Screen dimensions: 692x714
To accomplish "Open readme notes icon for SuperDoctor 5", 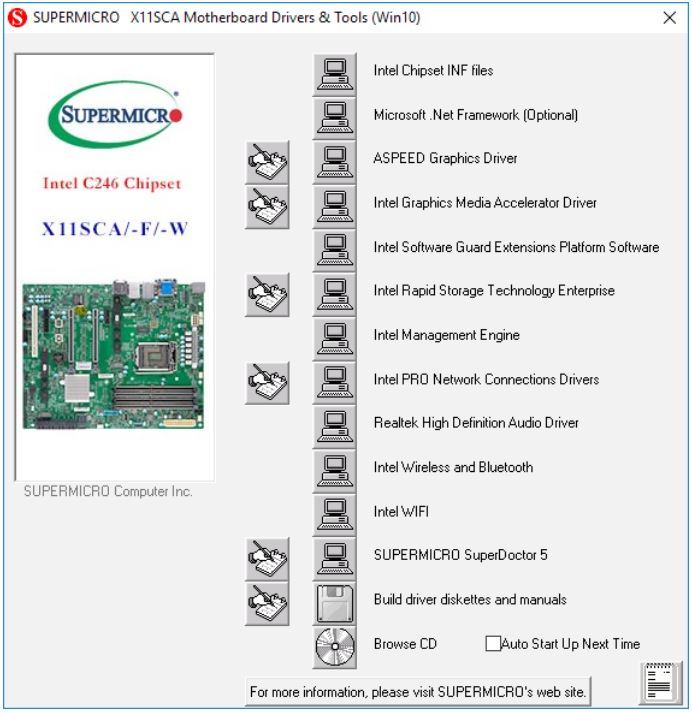I will click(x=267, y=560).
